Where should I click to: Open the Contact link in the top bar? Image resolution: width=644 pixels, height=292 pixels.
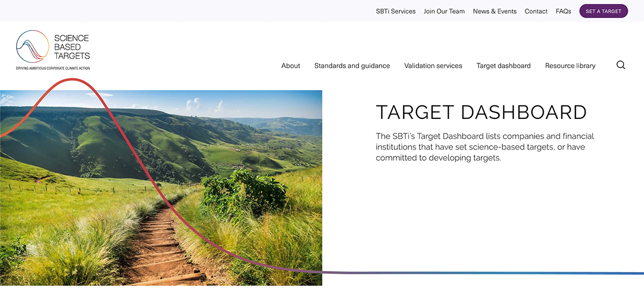pyautogui.click(x=536, y=11)
